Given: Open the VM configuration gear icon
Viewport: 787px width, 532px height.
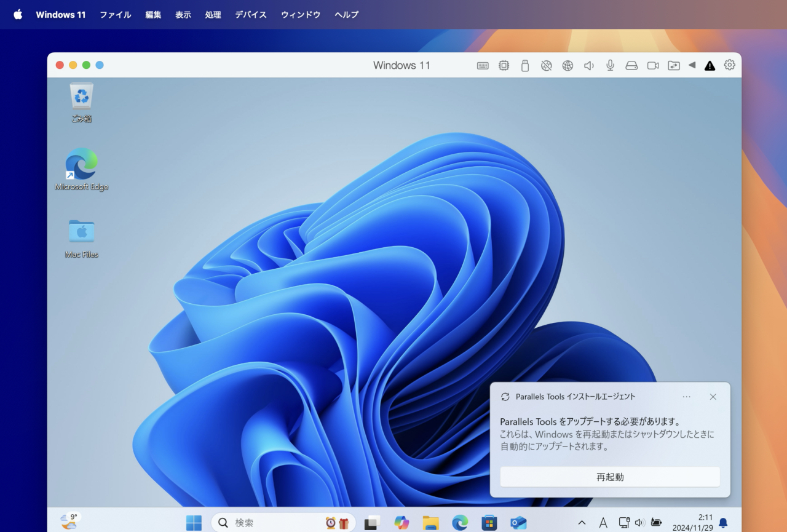Looking at the screenshot, I should point(729,65).
